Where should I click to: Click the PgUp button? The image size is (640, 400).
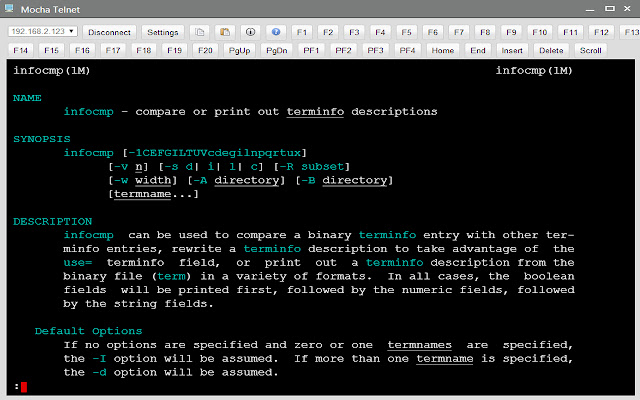(x=239, y=50)
